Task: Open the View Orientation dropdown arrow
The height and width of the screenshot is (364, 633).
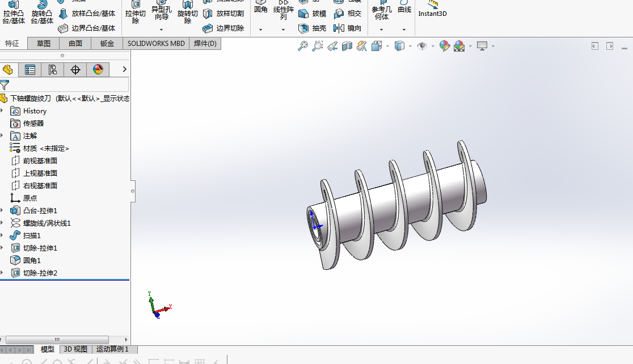Action: point(387,46)
